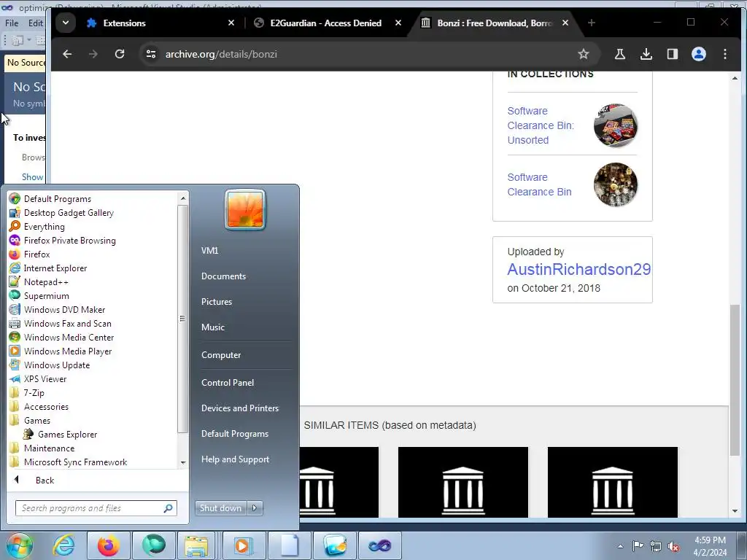
Task: Click the muted volume tray icon
Action: 673,547
